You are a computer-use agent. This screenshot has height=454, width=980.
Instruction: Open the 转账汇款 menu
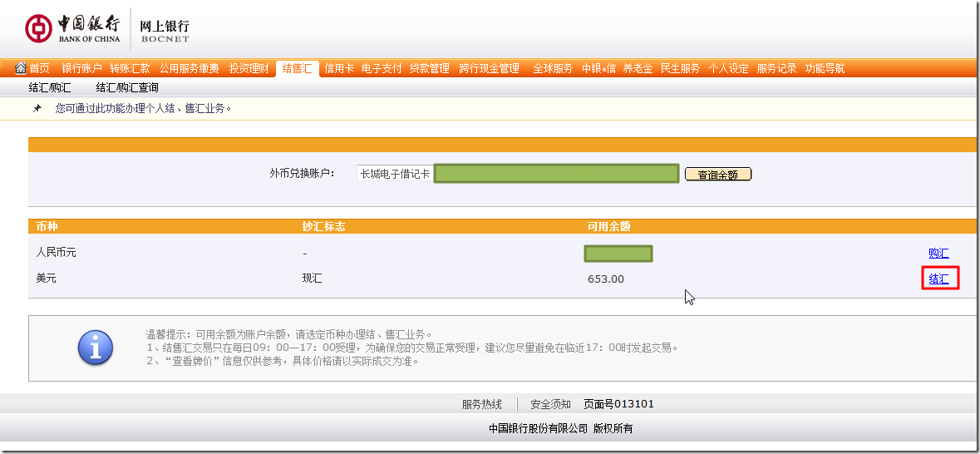(x=130, y=69)
